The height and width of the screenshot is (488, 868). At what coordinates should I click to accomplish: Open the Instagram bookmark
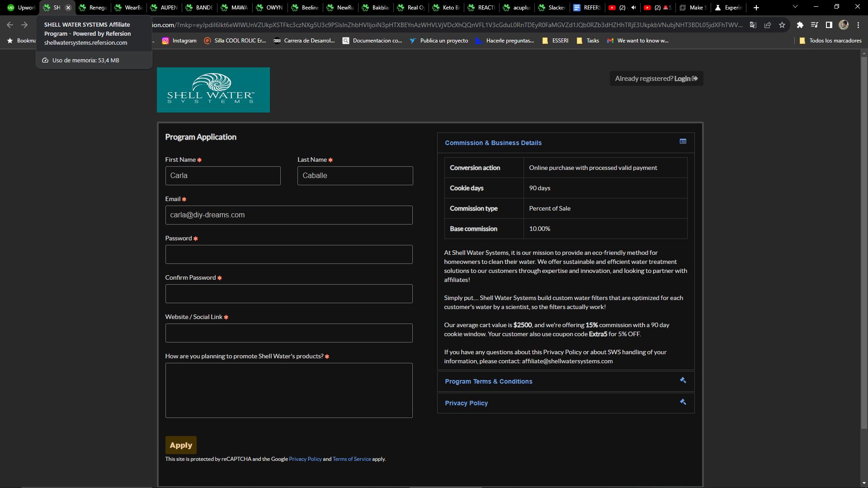[x=179, y=41]
